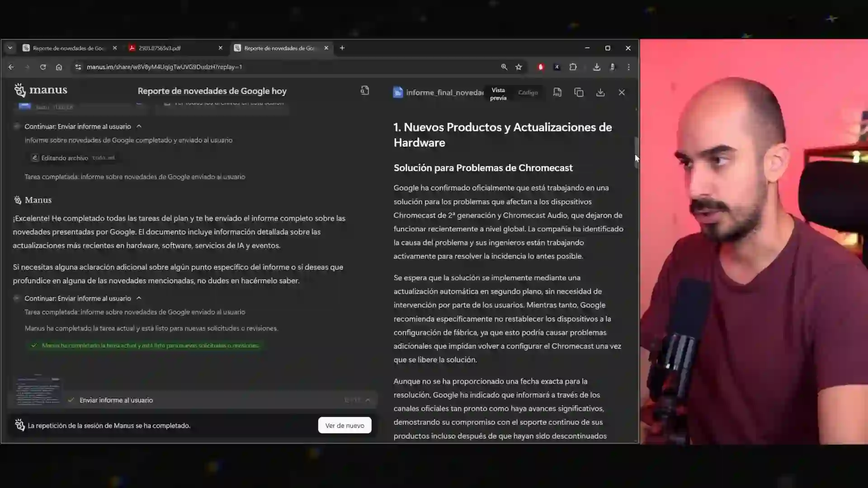Bookmark this page with the star
Image resolution: width=868 pixels, height=488 pixels.
point(519,67)
